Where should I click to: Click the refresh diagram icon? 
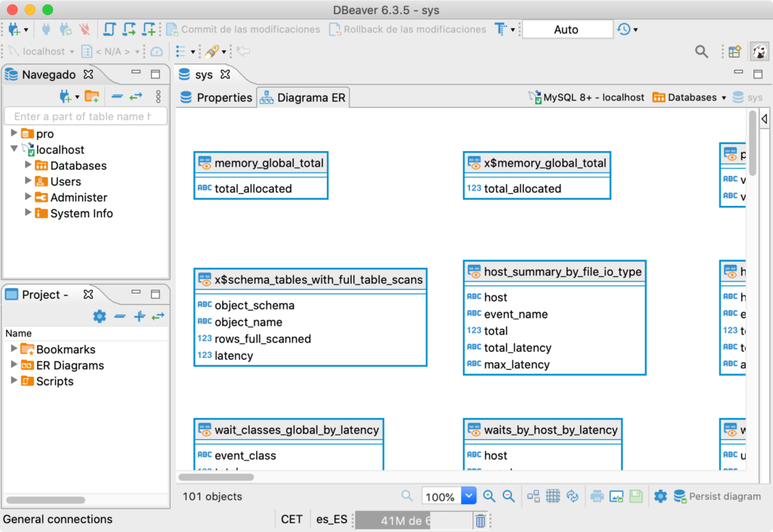click(572, 496)
